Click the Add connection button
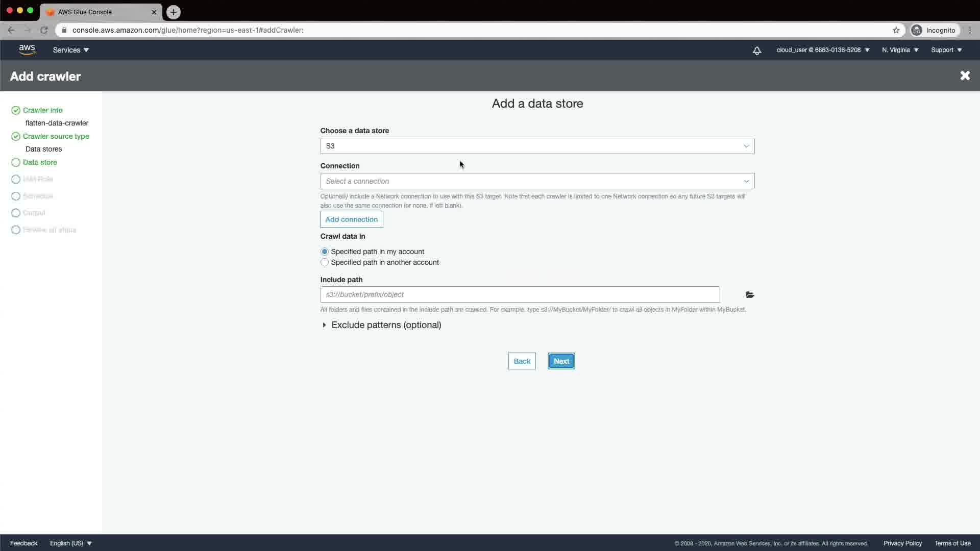The image size is (980, 551). click(x=351, y=219)
